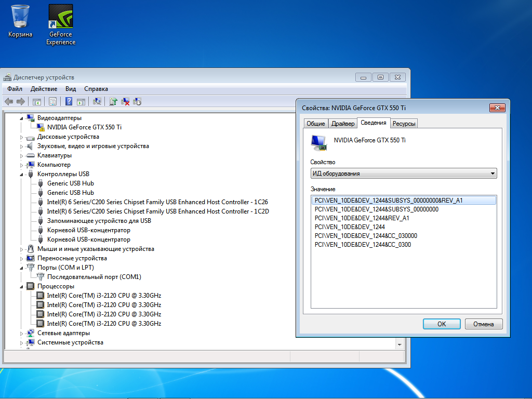Click the display adapter icon in Properties dialog

point(318,143)
